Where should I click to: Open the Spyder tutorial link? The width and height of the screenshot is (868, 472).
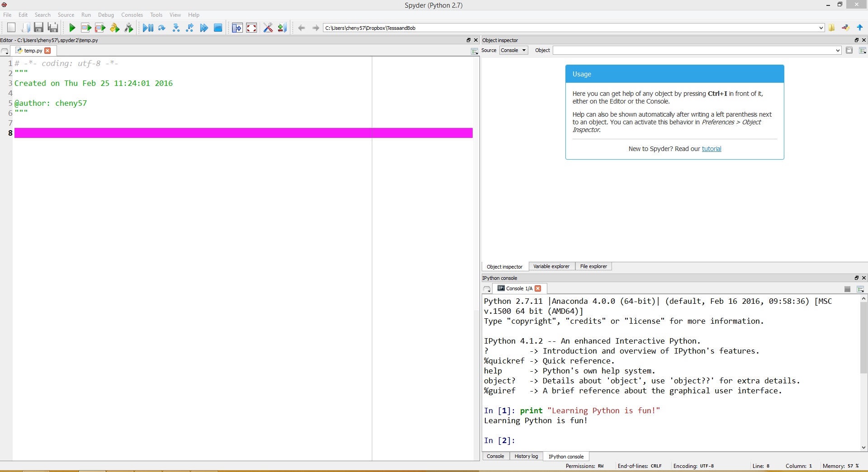click(x=711, y=149)
